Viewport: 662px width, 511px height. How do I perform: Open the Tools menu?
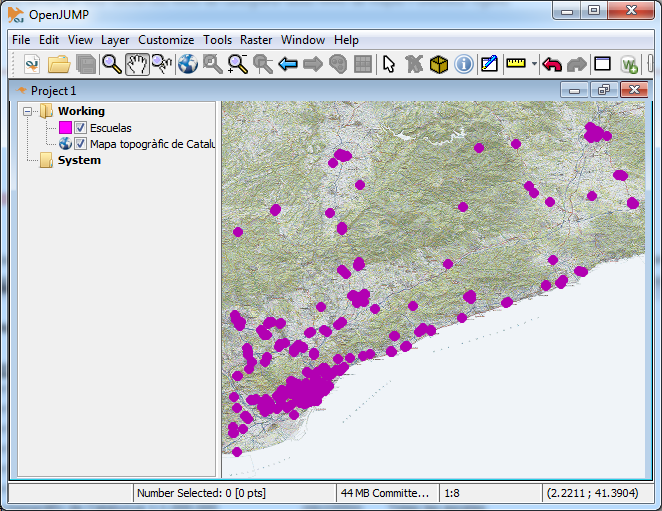click(x=217, y=40)
